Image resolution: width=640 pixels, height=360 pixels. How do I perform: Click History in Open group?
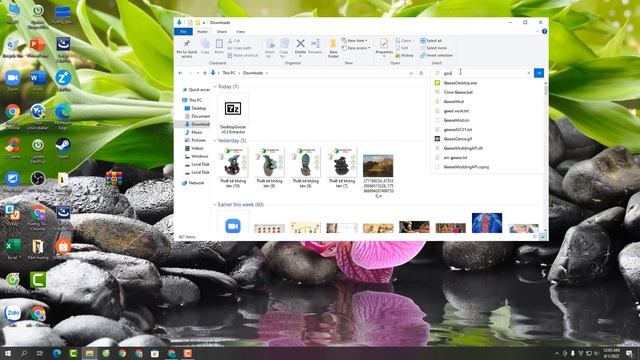[404, 56]
